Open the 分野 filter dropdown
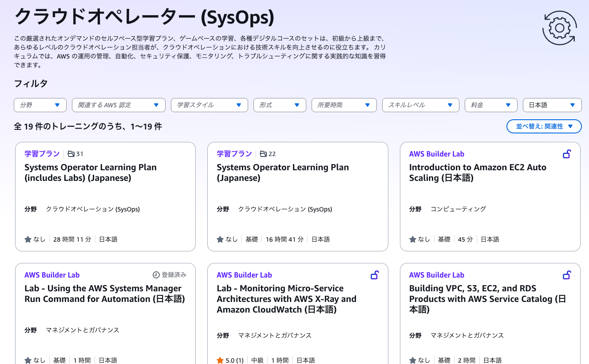The height and width of the screenshot is (364, 589). (x=40, y=105)
